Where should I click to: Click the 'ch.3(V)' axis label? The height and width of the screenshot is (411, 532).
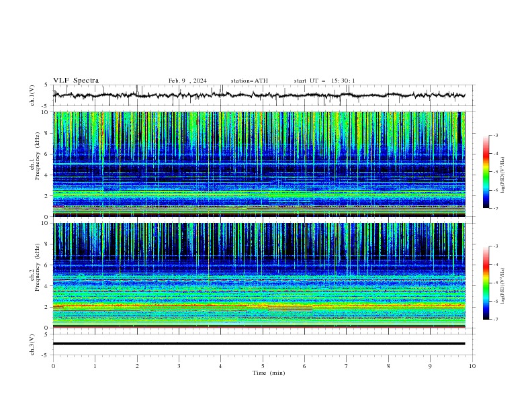coord(32,345)
